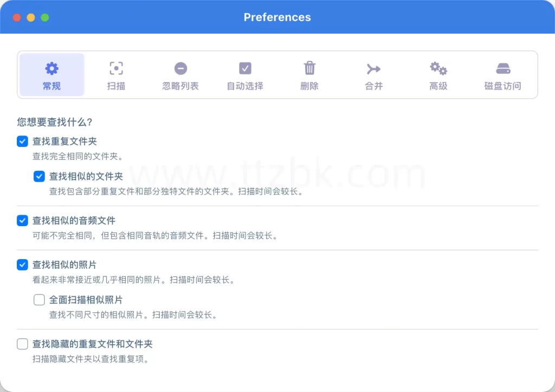Click the green zoom window button
The image size is (555, 392).
click(x=45, y=17)
